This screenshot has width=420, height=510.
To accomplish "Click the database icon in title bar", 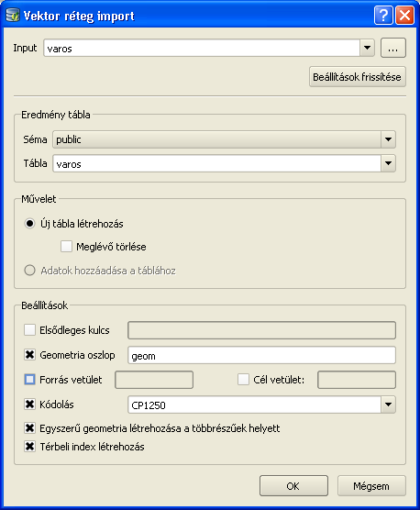I will pos(13,15).
